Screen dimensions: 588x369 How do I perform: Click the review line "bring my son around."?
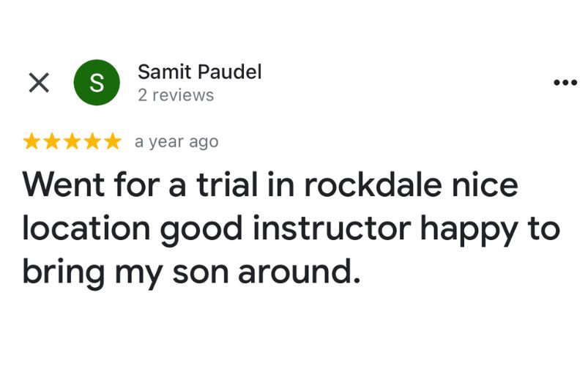pos(192,272)
